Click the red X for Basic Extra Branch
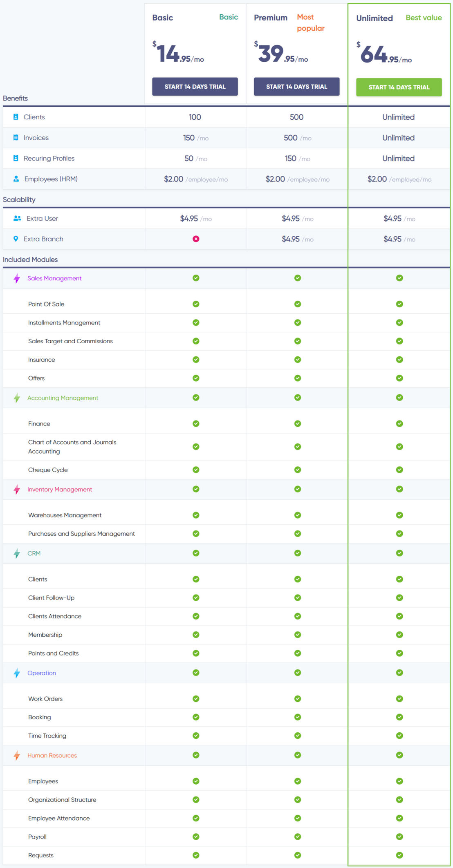Viewport: 453px width, 868px height. 196,239
